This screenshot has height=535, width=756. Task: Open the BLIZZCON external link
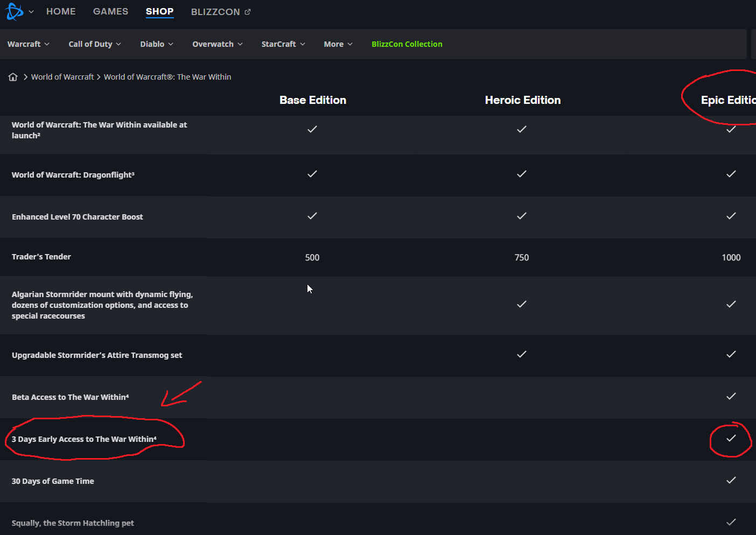221,12
